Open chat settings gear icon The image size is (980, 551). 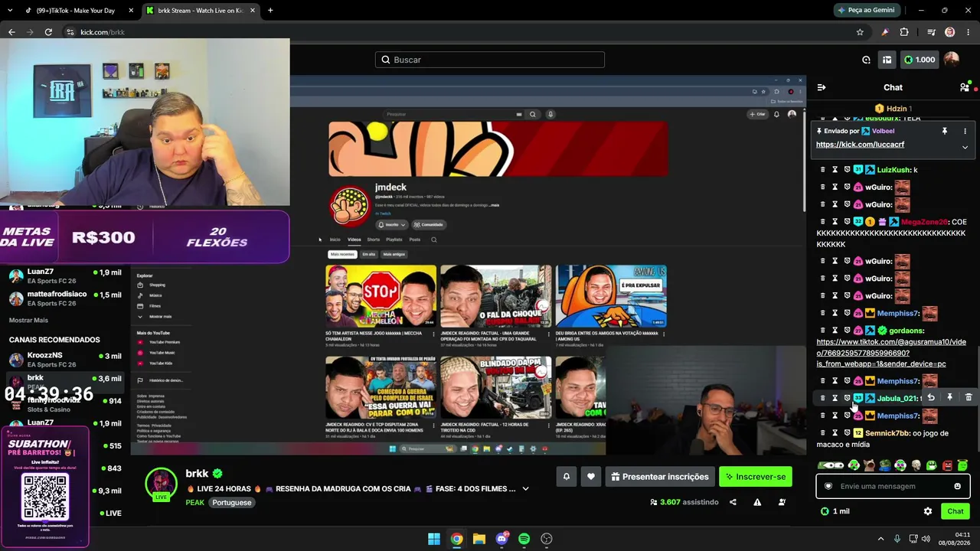(x=928, y=511)
